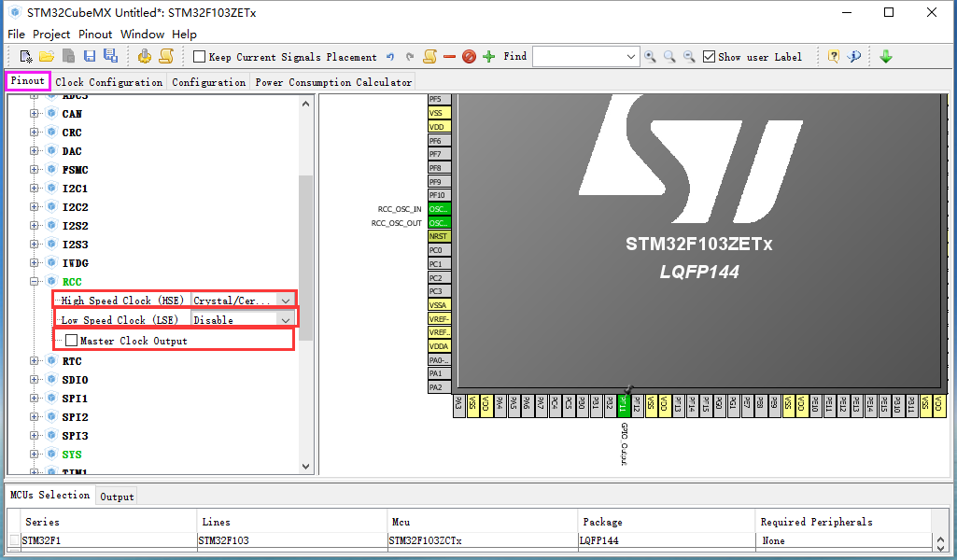
Task: Click the red circular clear pinouts icon
Action: click(x=469, y=57)
